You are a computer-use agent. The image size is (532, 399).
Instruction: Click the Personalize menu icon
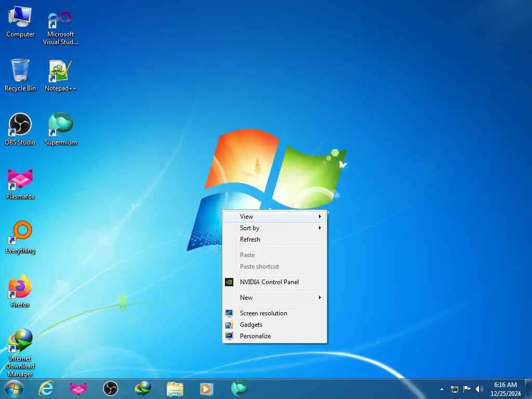(x=229, y=336)
